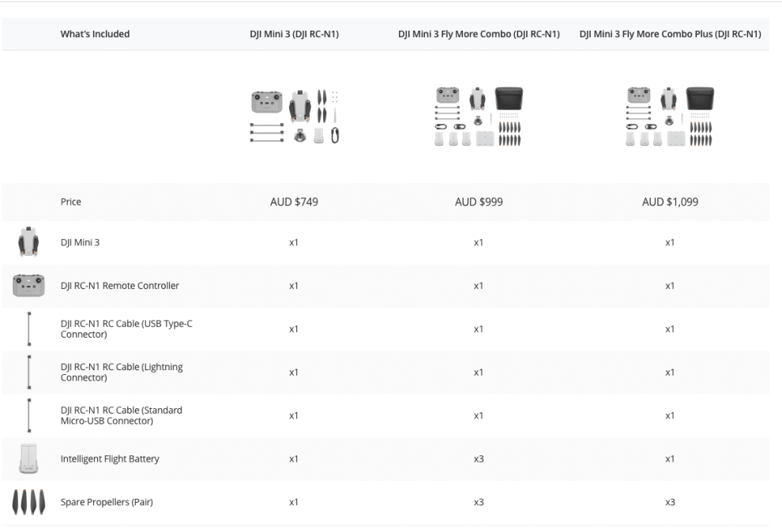Click the Micro-USB connector cable icon

click(29, 415)
